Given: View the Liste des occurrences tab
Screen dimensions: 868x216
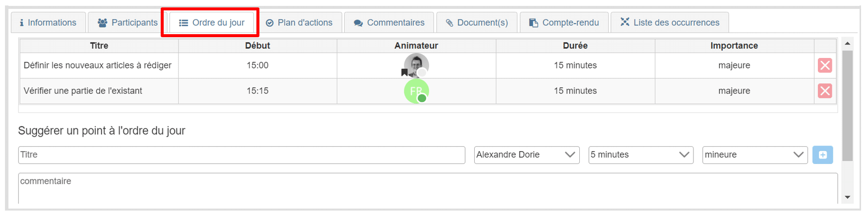Looking at the screenshot, I should click(x=670, y=23).
